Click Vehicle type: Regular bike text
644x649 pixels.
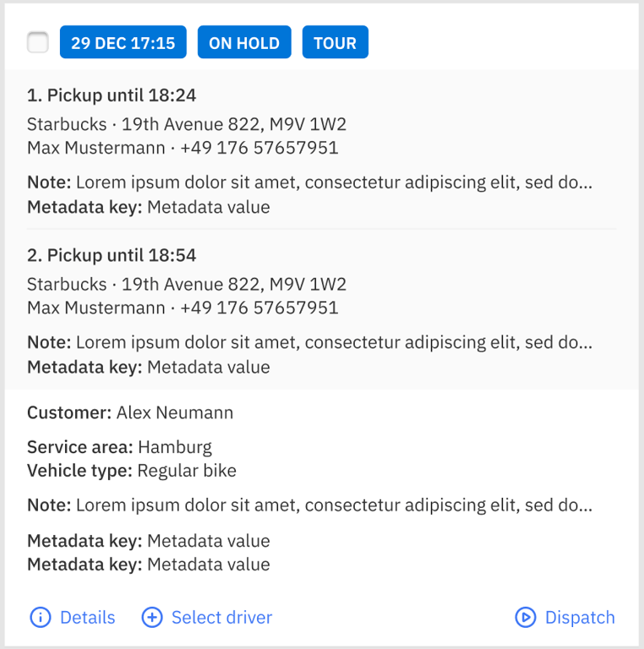[132, 471]
